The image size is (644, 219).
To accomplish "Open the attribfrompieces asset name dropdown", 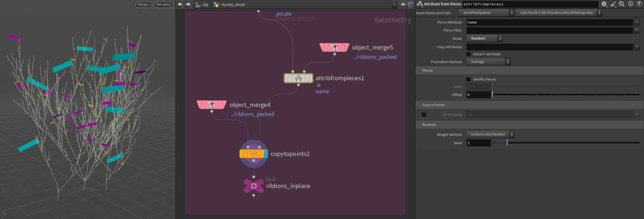I will tap(486, 13).
